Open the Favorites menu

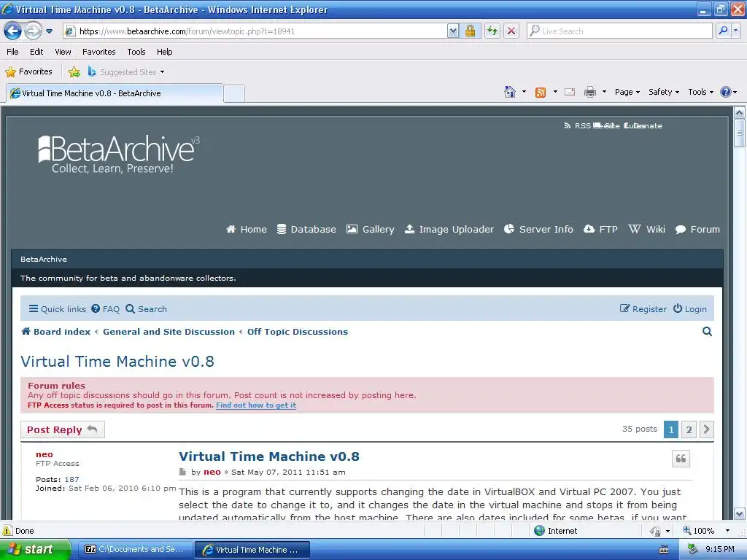click(99, 52)
